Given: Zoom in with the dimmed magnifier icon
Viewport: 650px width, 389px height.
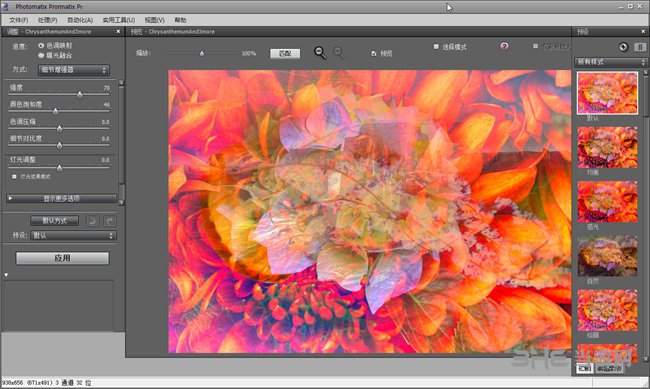Looking at the screenshot, I should click(338, 52).
